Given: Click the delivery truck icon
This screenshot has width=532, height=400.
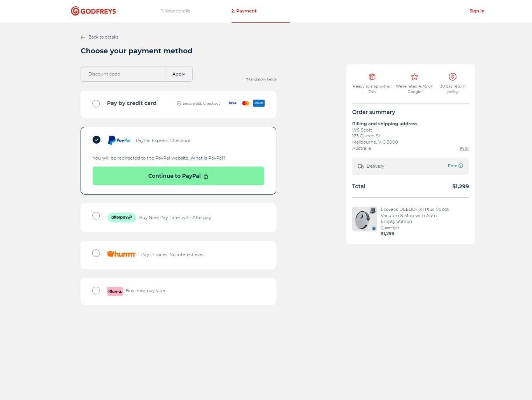Looking at the screenshot, I should (x=361, y=166).
